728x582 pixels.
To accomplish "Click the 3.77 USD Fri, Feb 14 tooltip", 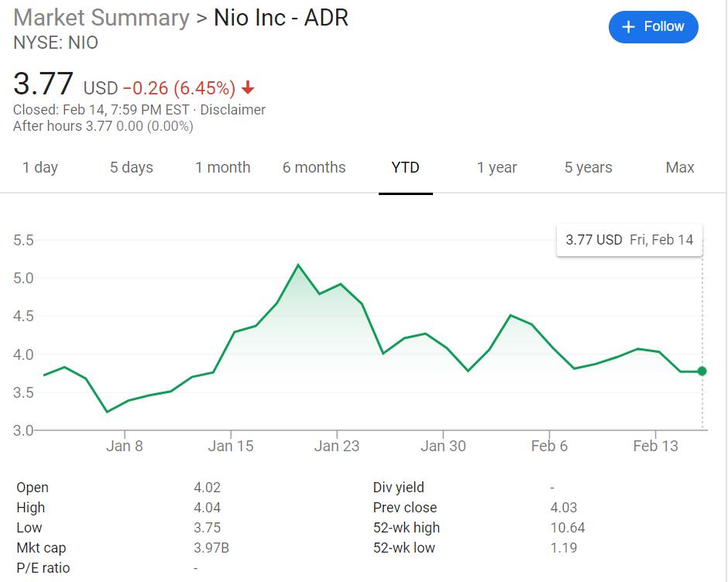I will [x=629, y=240].
